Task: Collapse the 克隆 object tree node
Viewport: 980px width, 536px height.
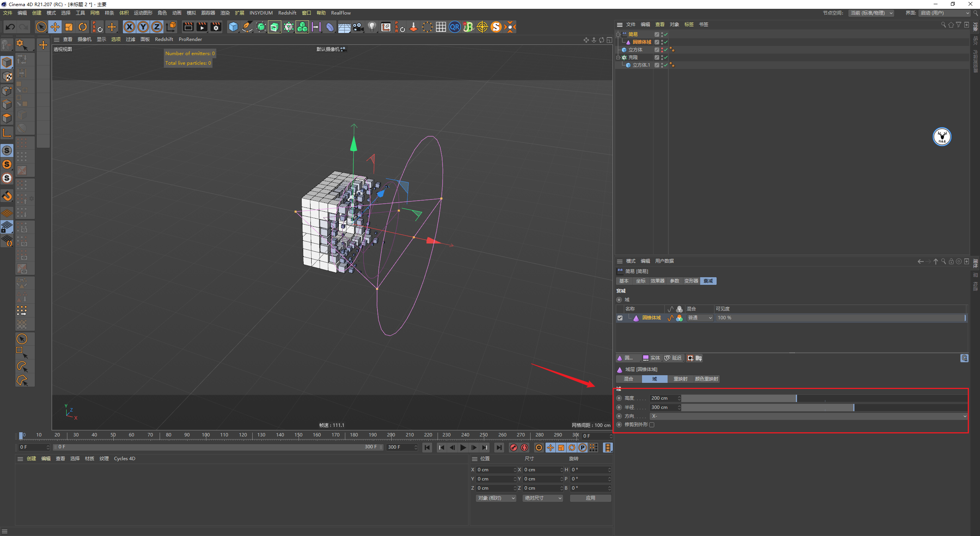Action: click(618, 57)
